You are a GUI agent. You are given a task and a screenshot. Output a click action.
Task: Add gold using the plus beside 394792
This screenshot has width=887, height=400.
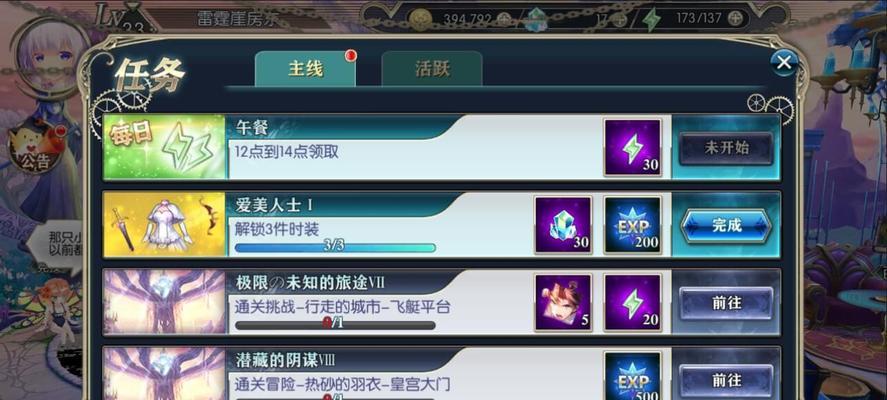(503, 19)
